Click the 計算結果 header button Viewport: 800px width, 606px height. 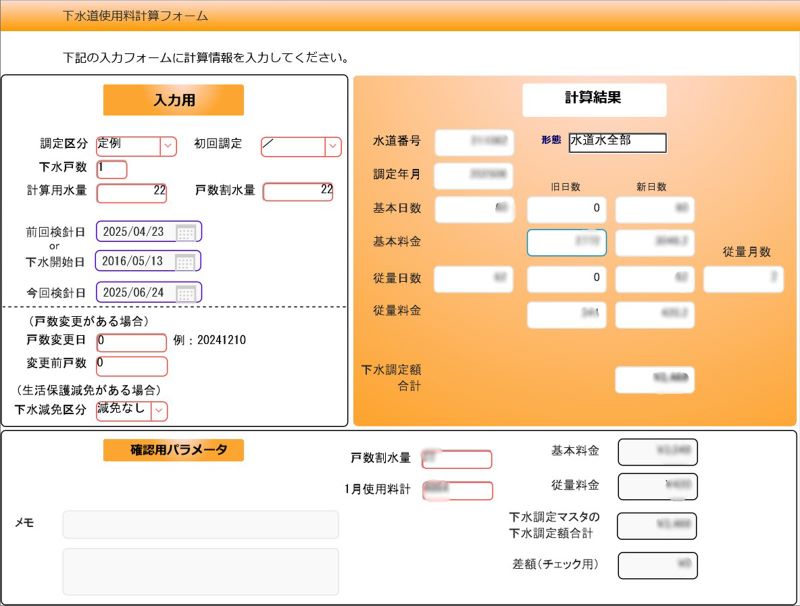[594, 99]
